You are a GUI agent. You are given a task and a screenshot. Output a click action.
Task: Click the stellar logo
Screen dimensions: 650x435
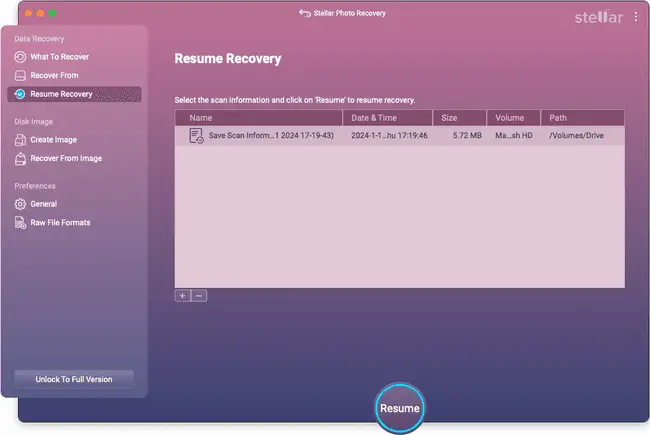599,17
